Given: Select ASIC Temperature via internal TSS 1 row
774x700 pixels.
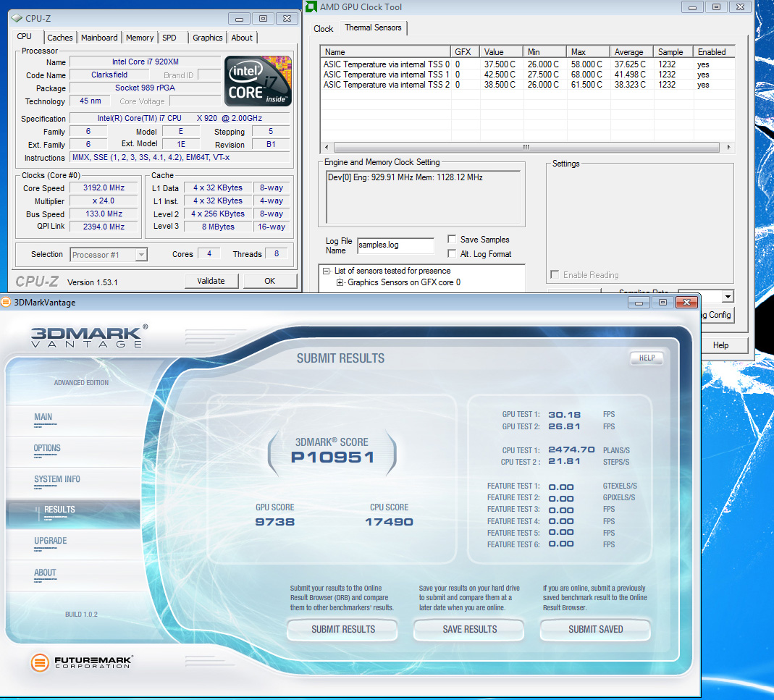Looking at the screenshot, I should click(527, 75).
